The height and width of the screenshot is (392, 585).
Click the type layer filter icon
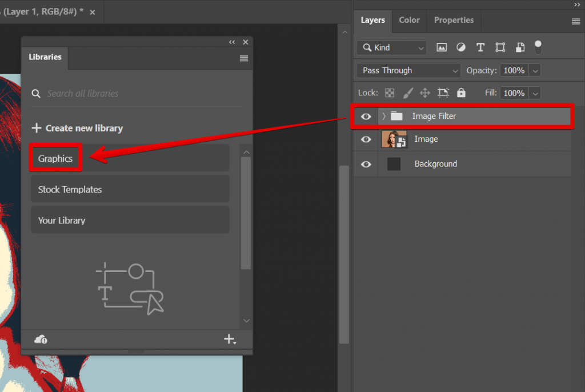pos(480,47)
